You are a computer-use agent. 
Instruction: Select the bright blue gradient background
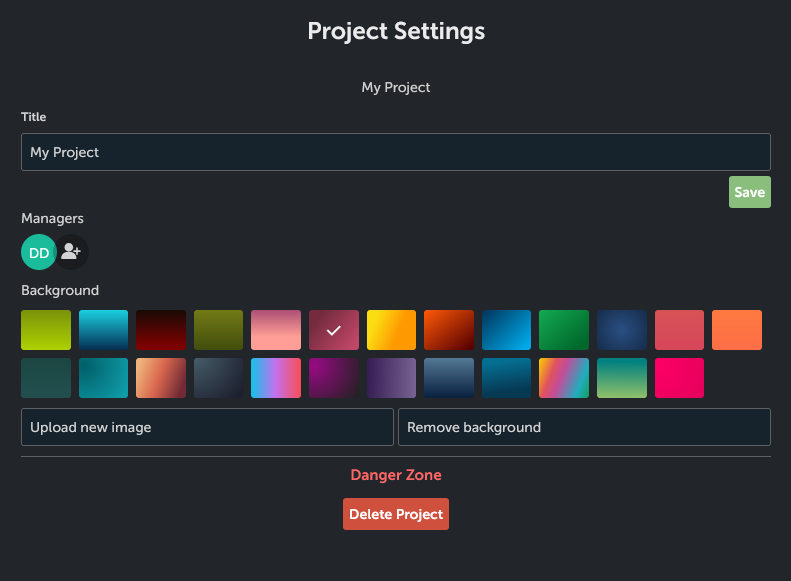tap(506, 330)
